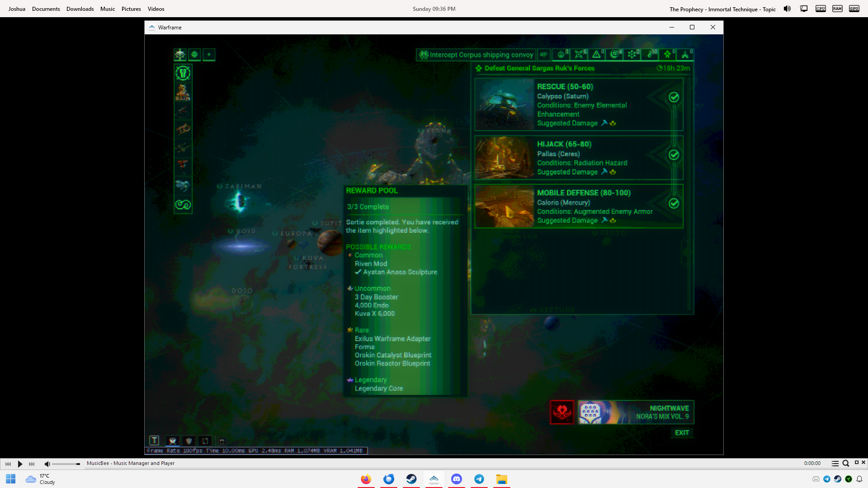Click the Ayatan Anasa Sculpture reward entry

click(x=400, y=272)
